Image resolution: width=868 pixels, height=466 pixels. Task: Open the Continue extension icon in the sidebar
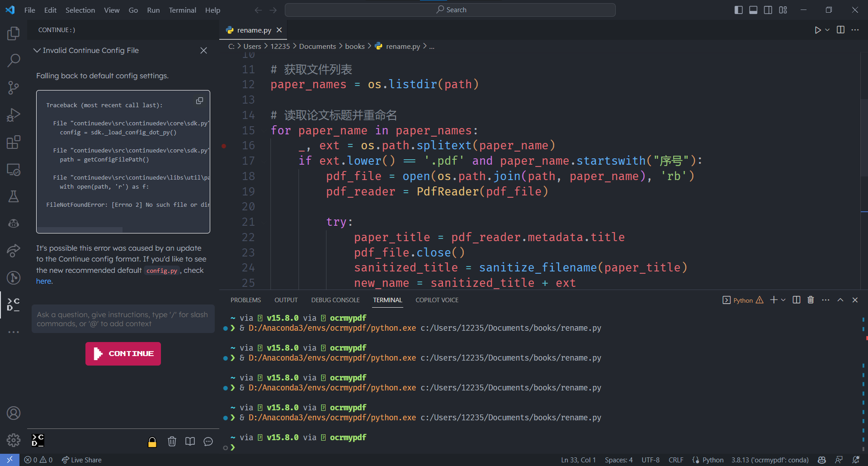[x=14, y=304]
